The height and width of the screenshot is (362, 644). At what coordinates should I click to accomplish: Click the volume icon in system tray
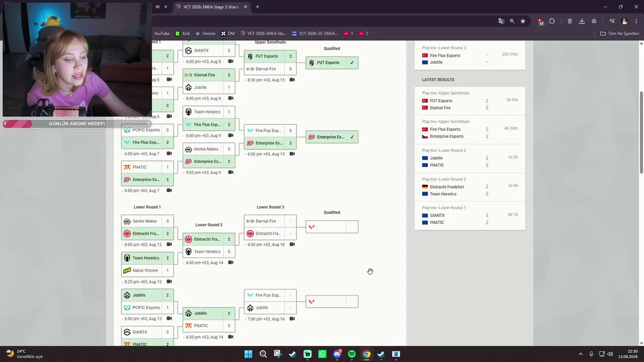(x=610, y=354)
